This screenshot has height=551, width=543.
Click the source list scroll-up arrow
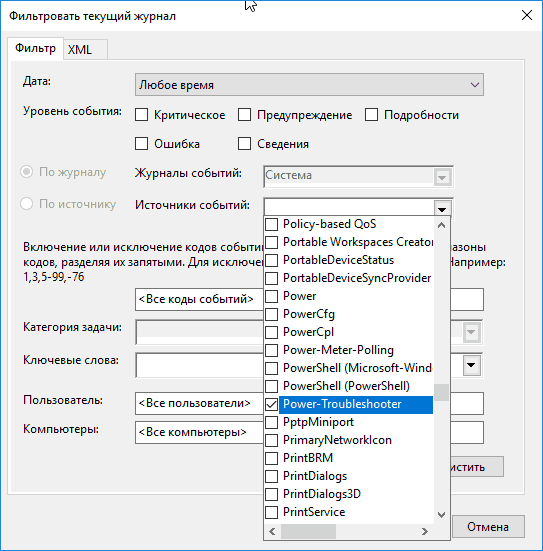coord(441,225)
